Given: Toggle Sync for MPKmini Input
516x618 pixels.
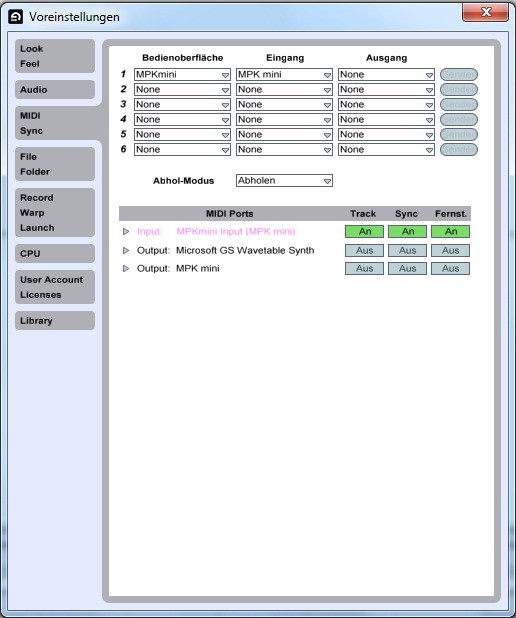Looking at the screenshot, I should tap(407, 231).
